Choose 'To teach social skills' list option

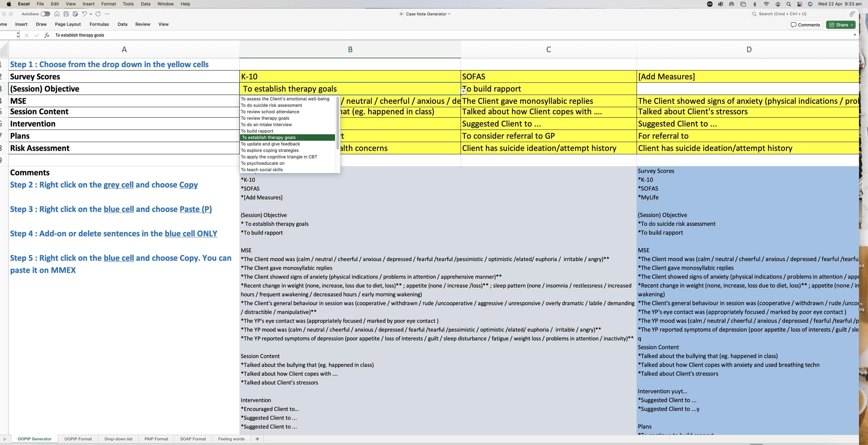pos(287,170)
